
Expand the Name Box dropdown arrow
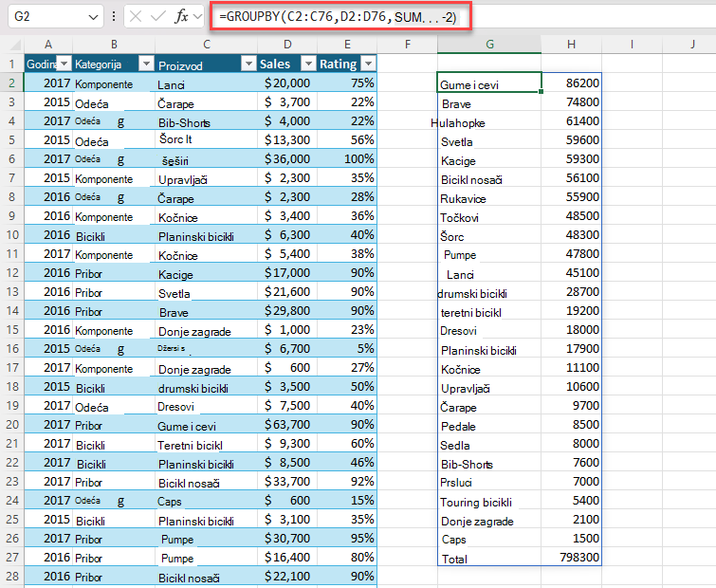pyautogui.click(x=93, y=17)
